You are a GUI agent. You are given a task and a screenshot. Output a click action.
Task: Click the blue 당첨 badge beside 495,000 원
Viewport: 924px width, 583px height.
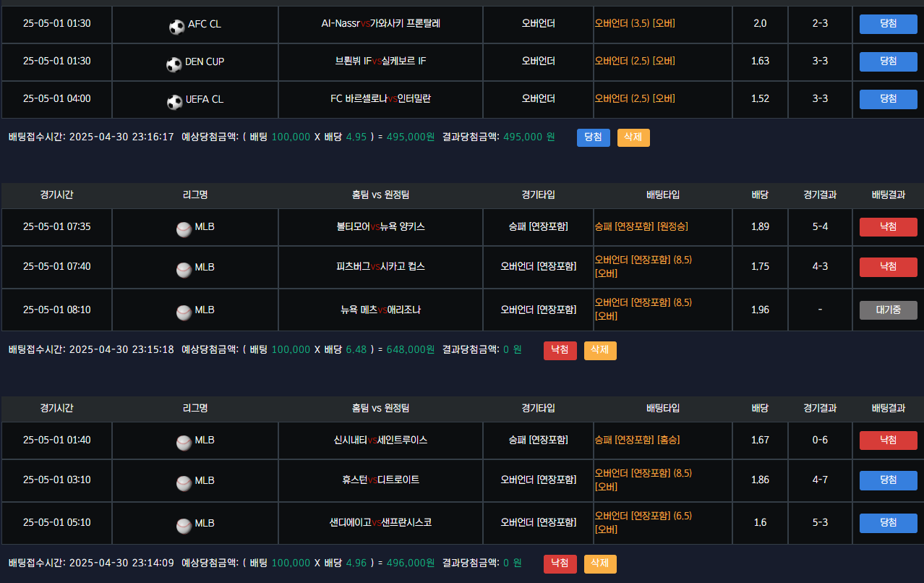593,137
